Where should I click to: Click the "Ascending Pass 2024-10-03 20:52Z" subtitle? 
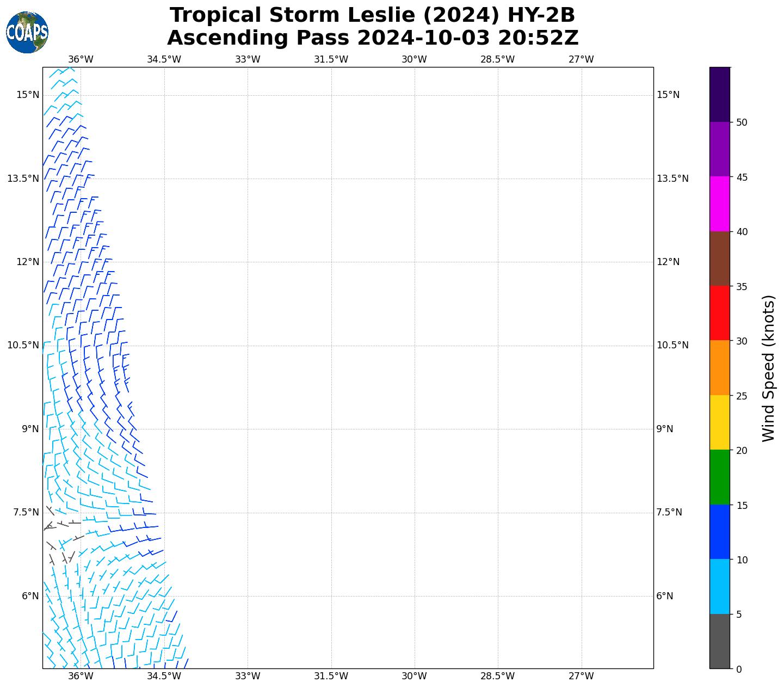(x=372, y=38)
